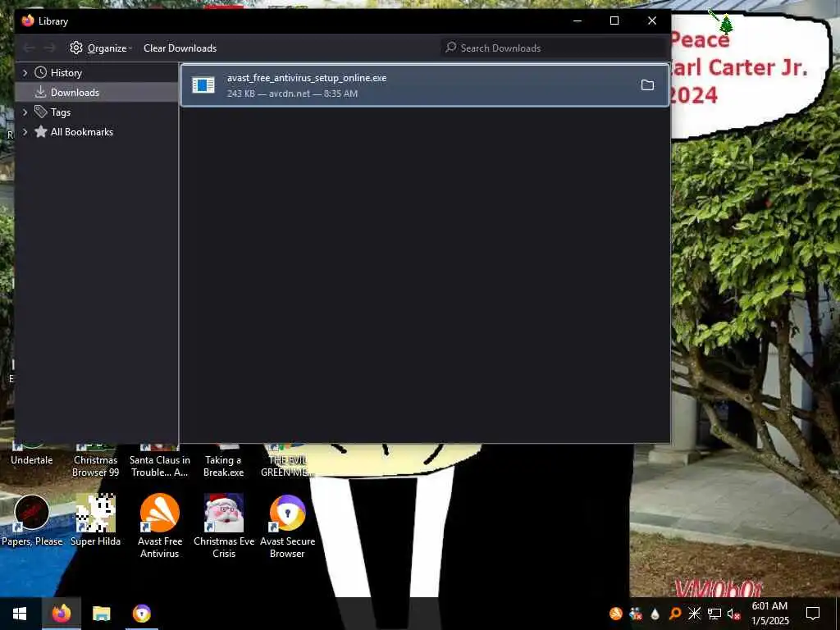
Task: Click the Christmas tree icon on the desktop
Action: tap(726, 25)
